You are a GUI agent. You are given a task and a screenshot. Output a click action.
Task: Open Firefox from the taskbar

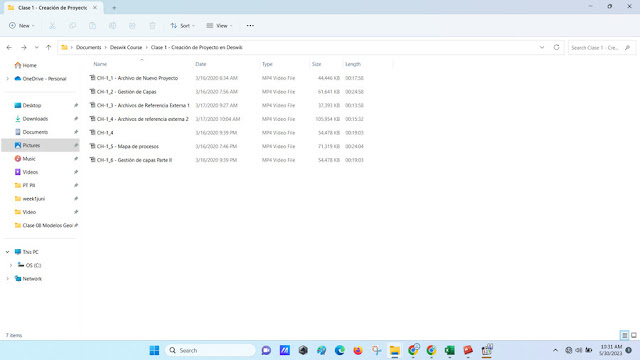(358, 350)
